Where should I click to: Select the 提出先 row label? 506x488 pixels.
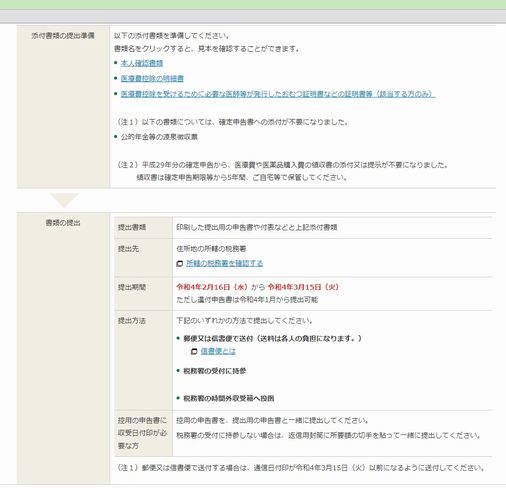coord(128,249)
